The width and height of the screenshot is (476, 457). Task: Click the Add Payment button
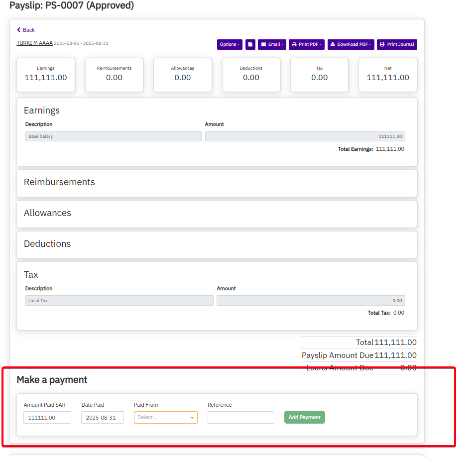(x=304, y=417)
